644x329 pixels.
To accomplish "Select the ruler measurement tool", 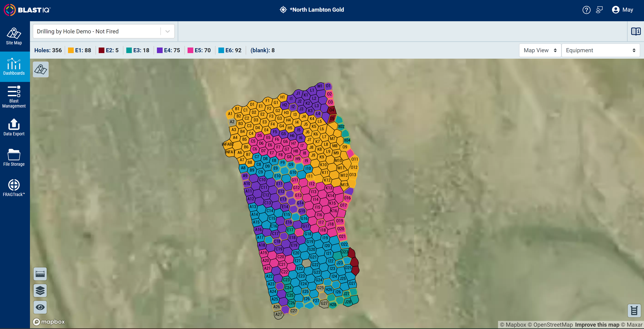I will (40, 274).
